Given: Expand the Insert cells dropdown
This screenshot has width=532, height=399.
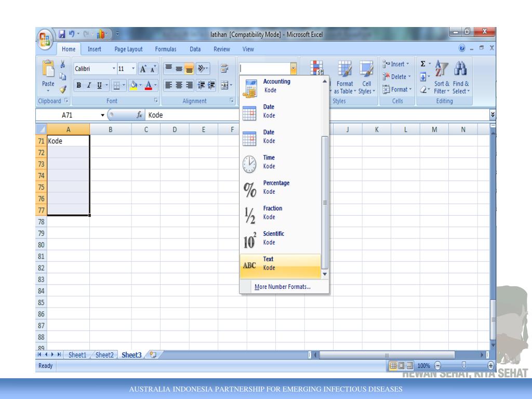Looking at the screenshot, I should (x=407, y=64).
